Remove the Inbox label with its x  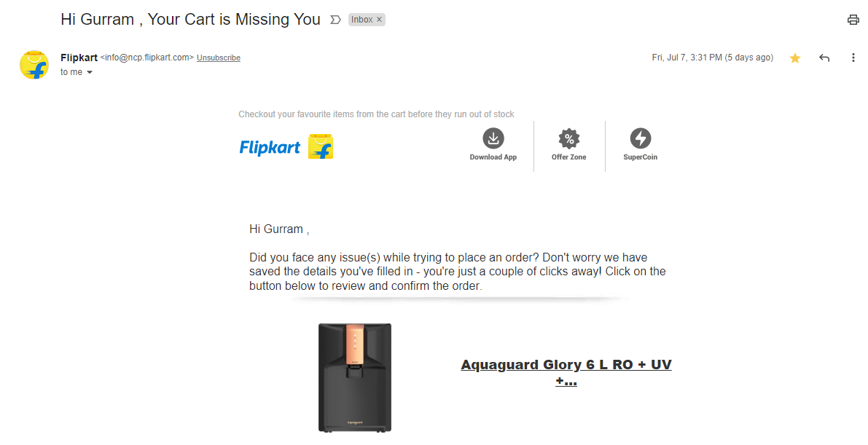(x=379, y=20)
